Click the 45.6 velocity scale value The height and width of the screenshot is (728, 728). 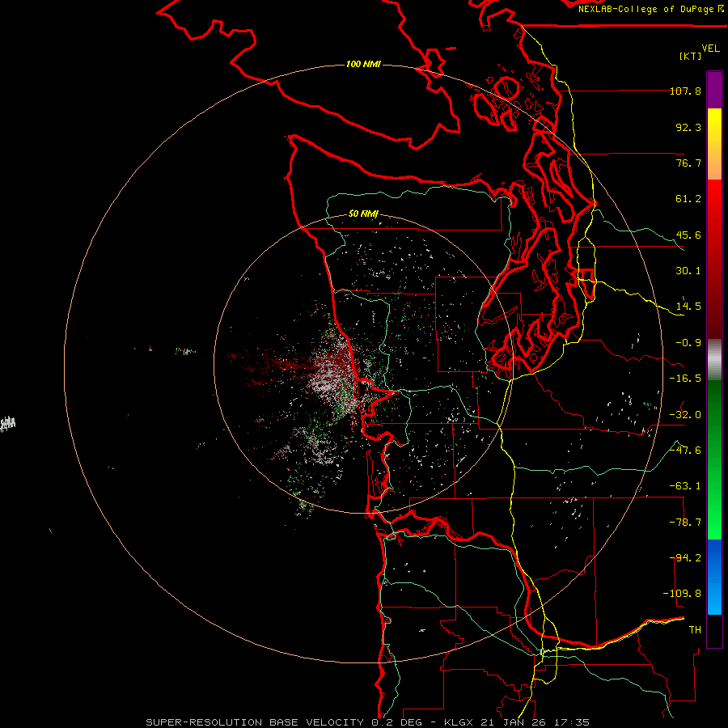pos(688,235)
